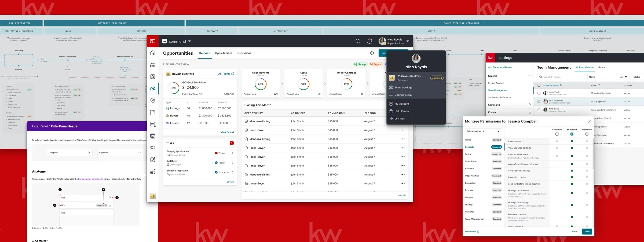Open the Roles filter dropdown in Team Management
This screenshot has width=644, height=242.
(608, 77)
